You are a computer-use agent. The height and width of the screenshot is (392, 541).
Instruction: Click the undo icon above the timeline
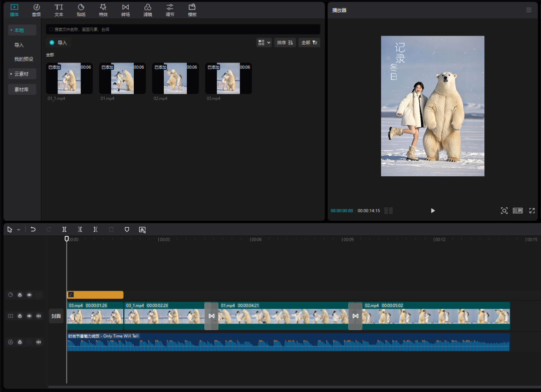(33, 229)
